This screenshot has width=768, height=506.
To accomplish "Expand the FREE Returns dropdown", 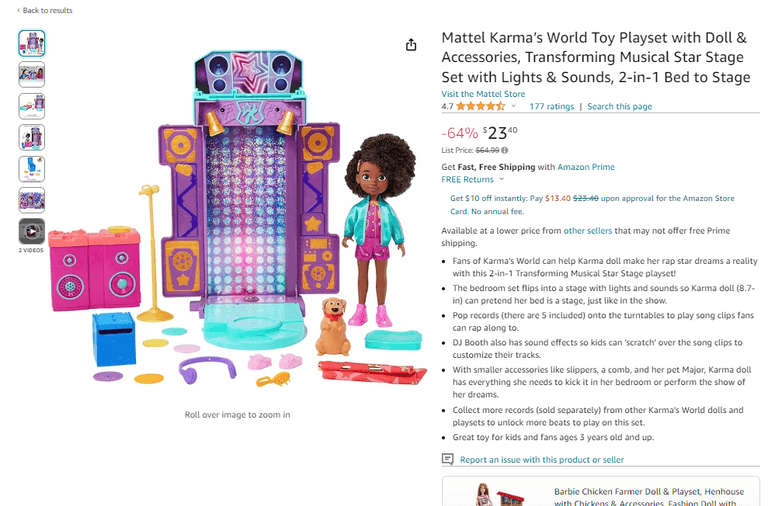I will point(498,180).
